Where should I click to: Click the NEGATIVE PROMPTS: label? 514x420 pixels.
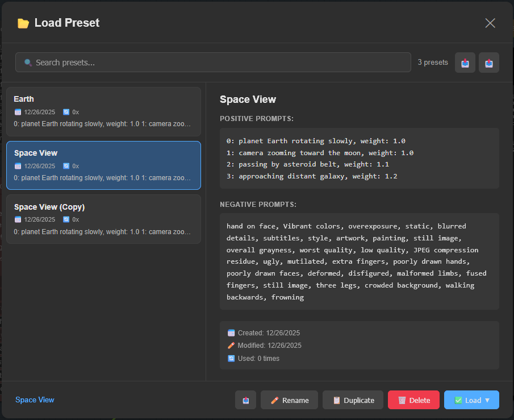258,205
